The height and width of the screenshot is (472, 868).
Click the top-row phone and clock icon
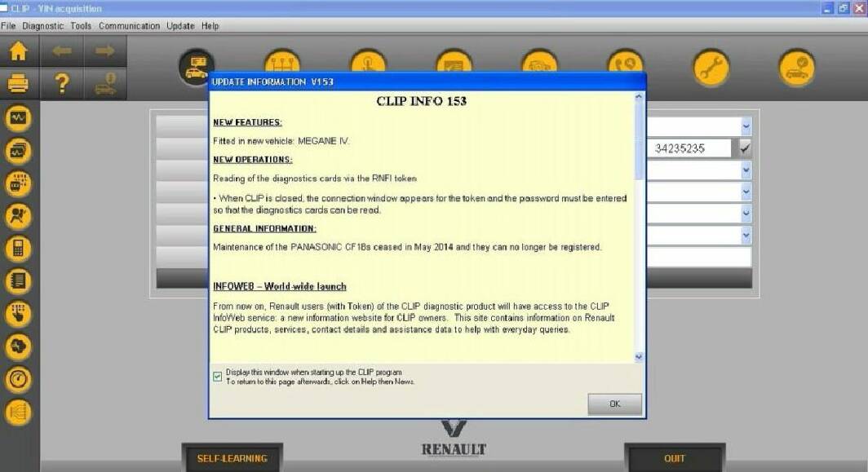626,62
